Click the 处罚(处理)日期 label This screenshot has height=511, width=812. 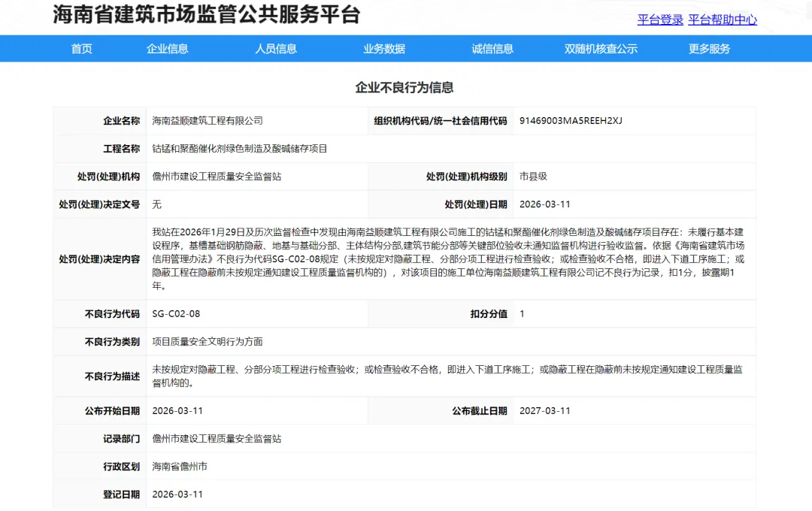pyautogui.click(x=475, y=204)
